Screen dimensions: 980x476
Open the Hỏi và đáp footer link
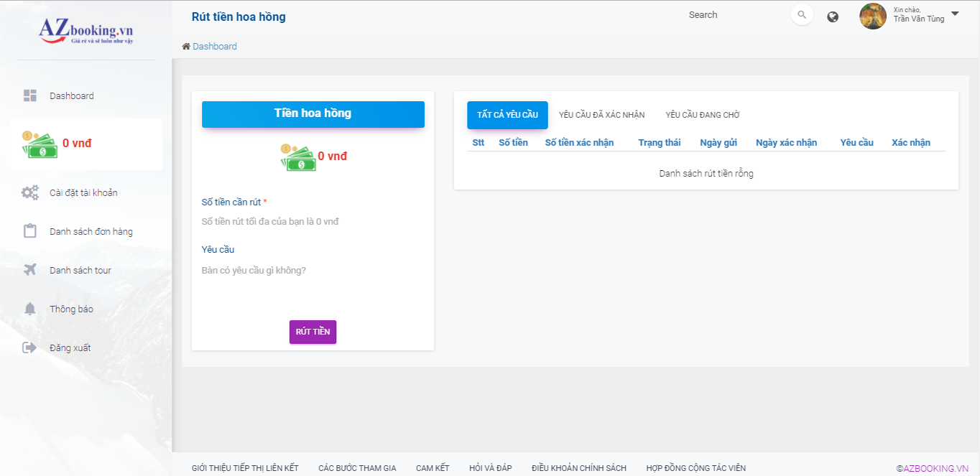(x=490, y=468)
